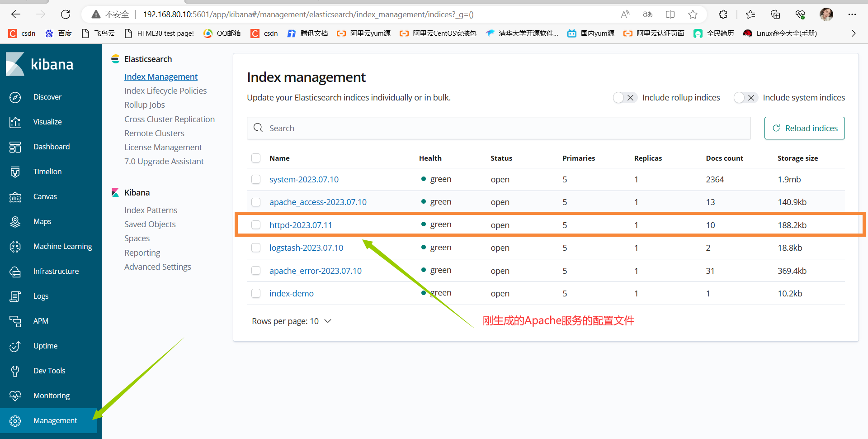The width and height of the screenshot is (868, 439).
Task: Open the Maps icon
Action: [x=15, y=222]
